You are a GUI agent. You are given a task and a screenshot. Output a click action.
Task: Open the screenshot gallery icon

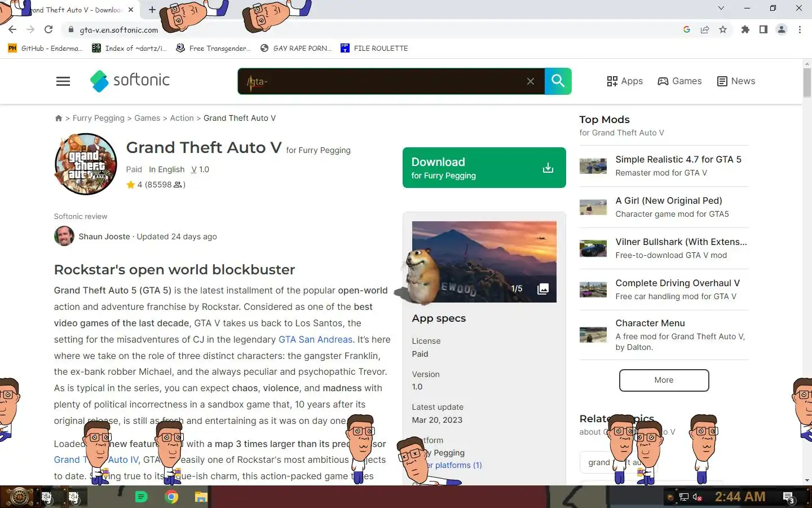click(x=543, y=289)
